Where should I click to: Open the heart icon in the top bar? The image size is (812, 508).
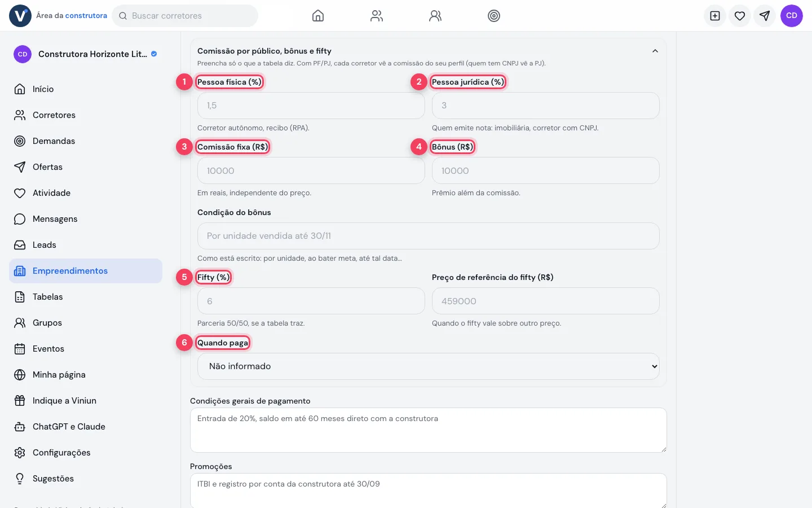740,16
